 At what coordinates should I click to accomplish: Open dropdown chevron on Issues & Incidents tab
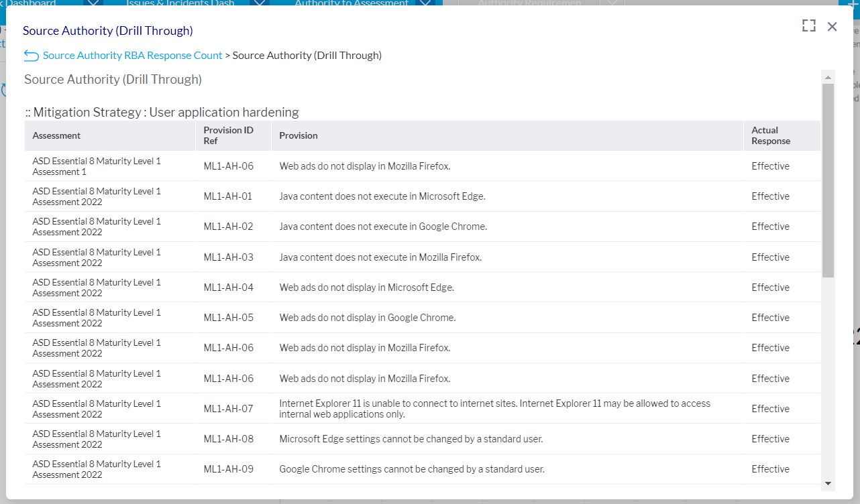tap(258, 3)
